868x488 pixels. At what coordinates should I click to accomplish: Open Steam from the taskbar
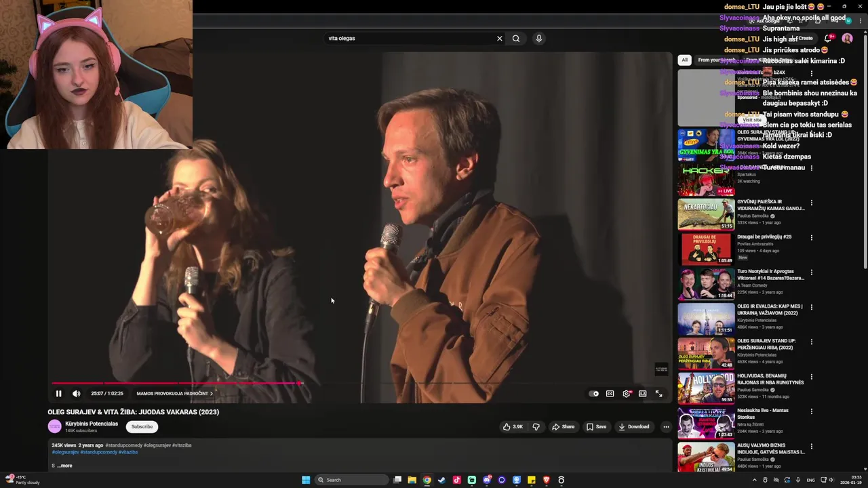tap(441, 480)
